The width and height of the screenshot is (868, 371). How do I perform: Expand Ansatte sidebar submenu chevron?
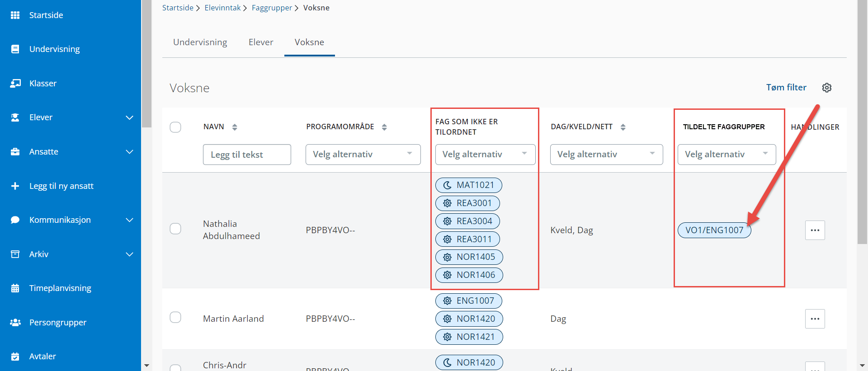coord(129,152)
